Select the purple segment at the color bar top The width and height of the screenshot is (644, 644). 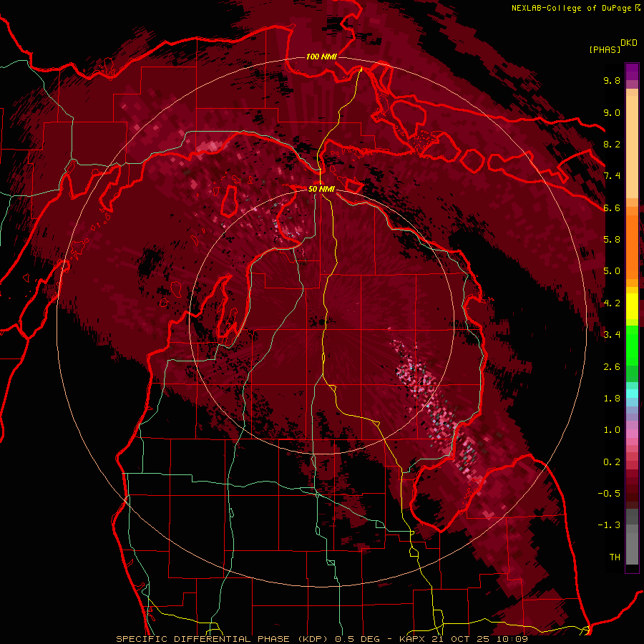pyautogui.click(x=632, y=72)
